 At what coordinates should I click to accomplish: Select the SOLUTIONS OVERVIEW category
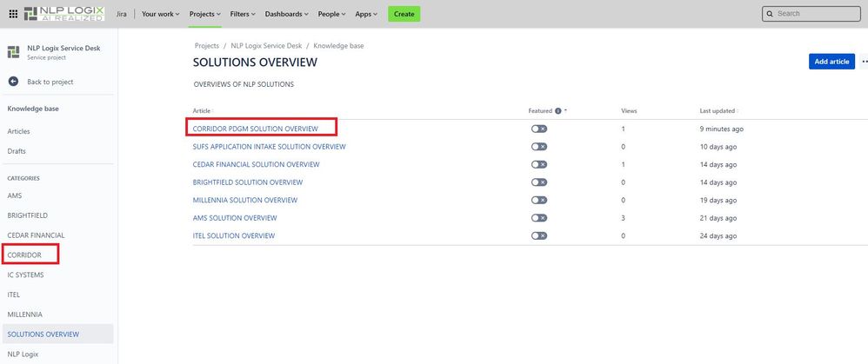coord(58,334)
